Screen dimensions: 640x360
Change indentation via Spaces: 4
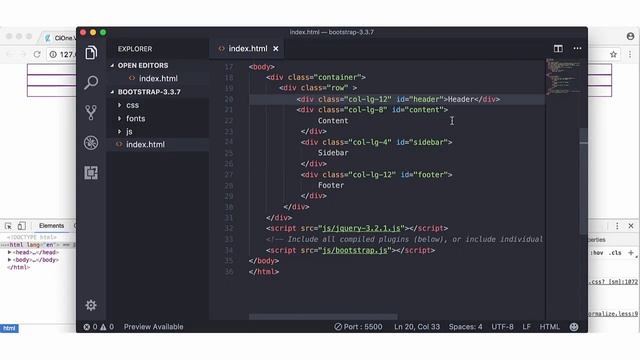coord(465,327)
